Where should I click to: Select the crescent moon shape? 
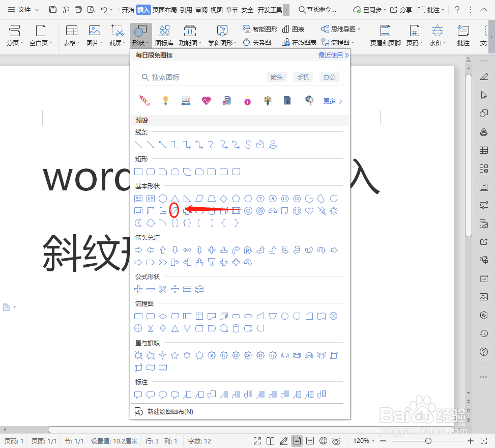138,223
